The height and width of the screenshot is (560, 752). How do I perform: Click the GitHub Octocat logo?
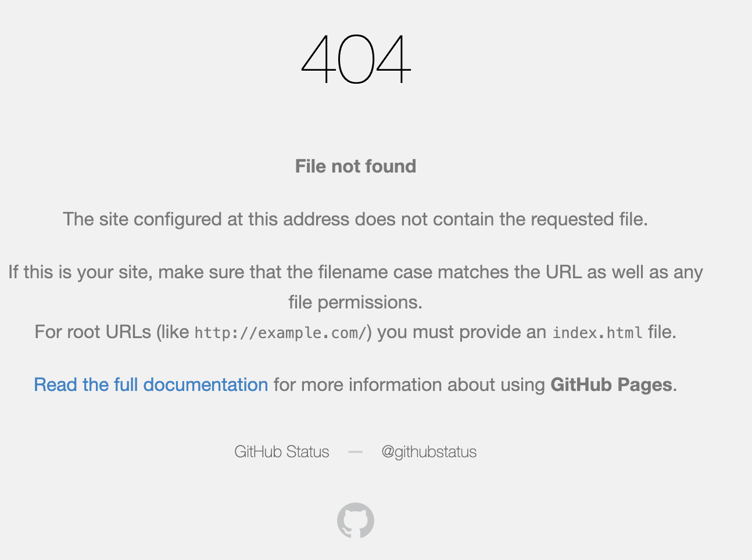[356, 520]
